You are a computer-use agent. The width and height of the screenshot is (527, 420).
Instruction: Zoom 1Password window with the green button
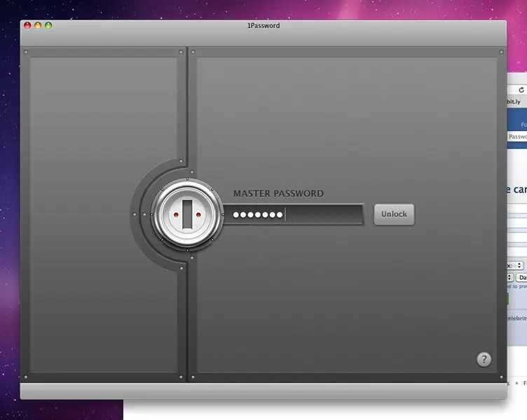pyautogui.click(x=48, y=25)
